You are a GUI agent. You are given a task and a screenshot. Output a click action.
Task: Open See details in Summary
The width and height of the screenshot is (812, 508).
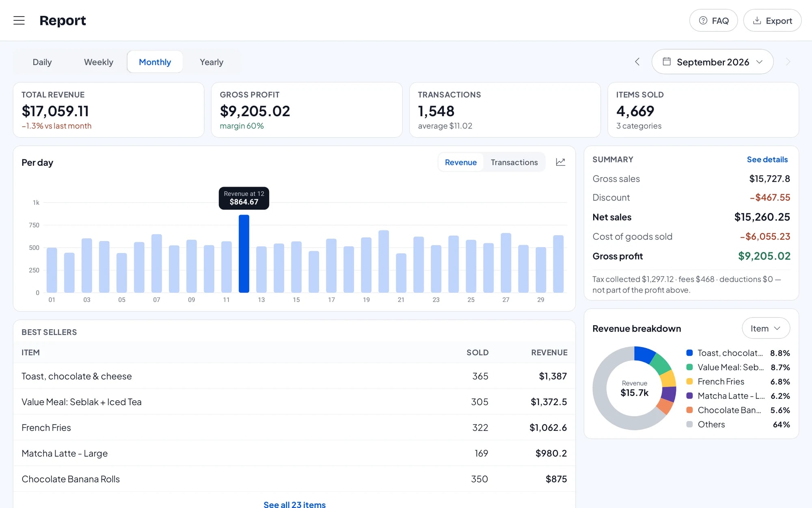(767, 159)
